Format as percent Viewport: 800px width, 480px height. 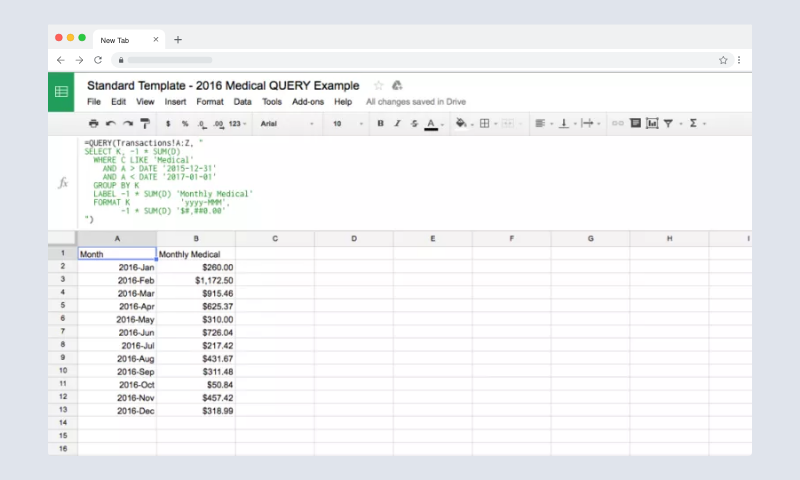[x=185, y=123]
